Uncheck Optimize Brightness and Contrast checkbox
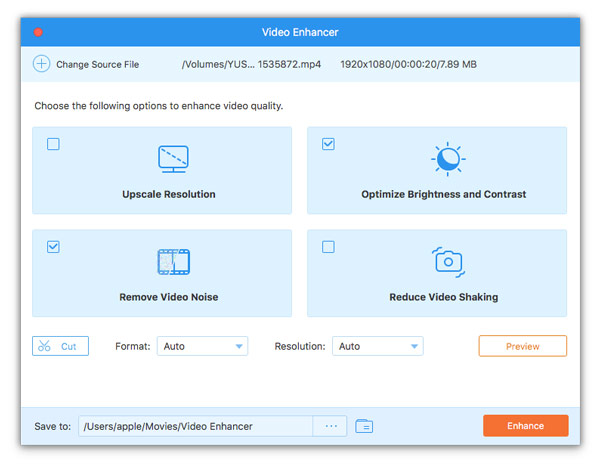Image resolution: width=600 pixels, height=468 pixels. pyautogui.click(x=328, y=144)
